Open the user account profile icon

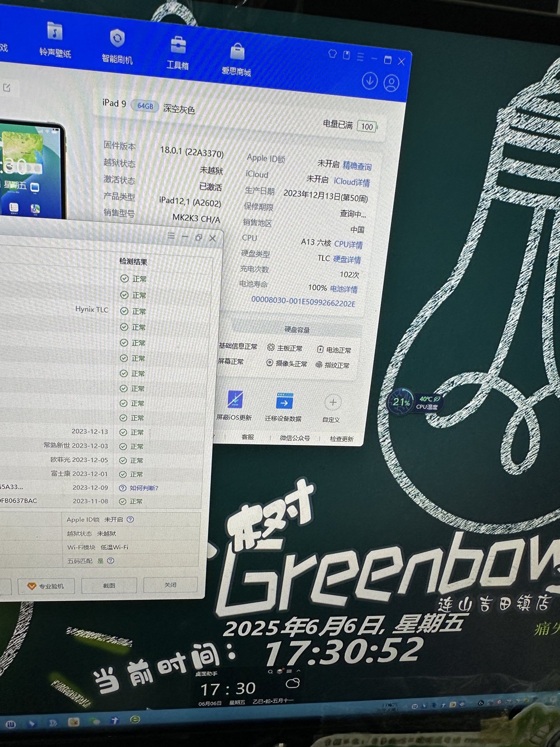click(391, 83)
